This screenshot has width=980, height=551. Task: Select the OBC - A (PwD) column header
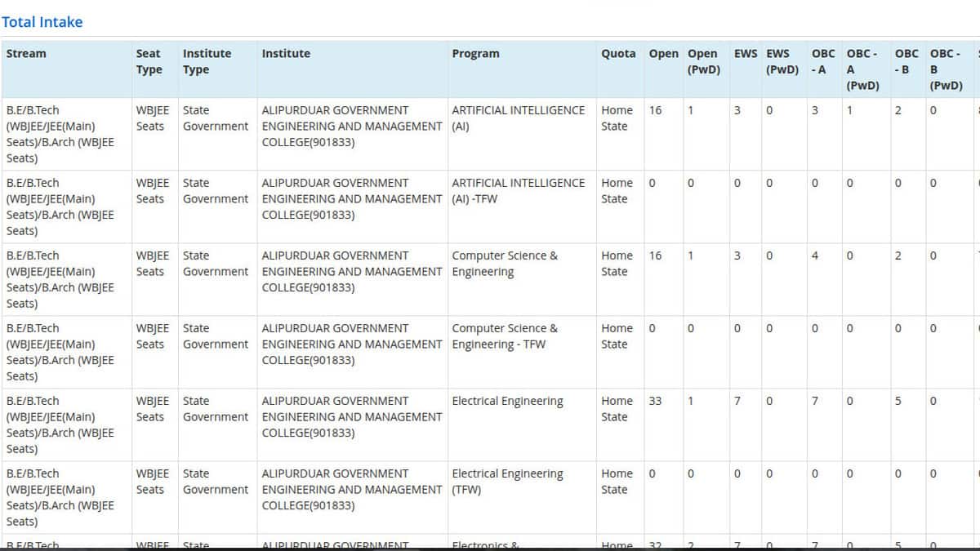tap(862, 69)
